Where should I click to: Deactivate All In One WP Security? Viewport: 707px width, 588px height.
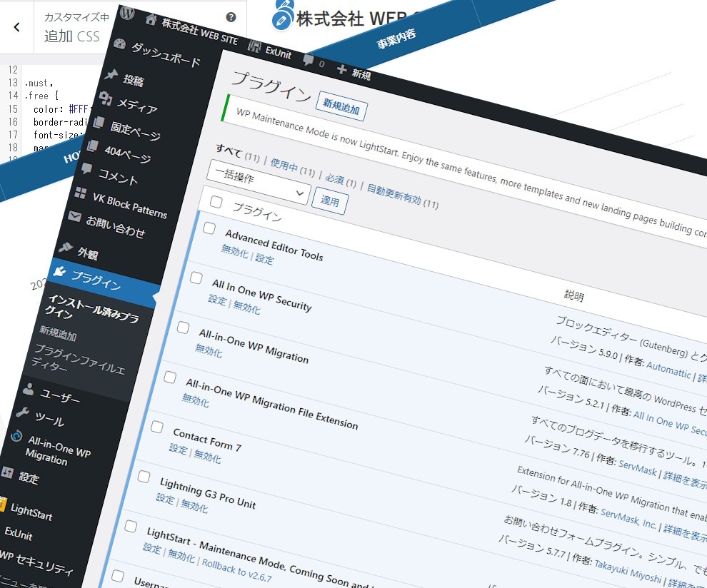click(246, 308)
